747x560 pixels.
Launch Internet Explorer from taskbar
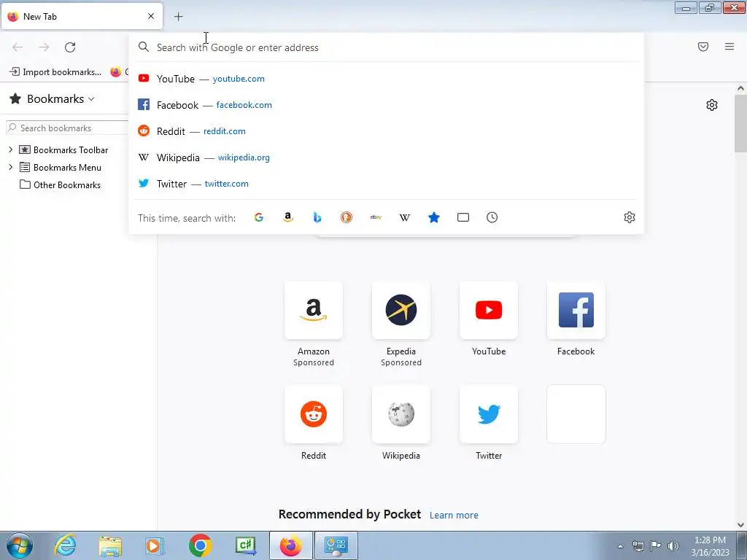coord(65,545)
